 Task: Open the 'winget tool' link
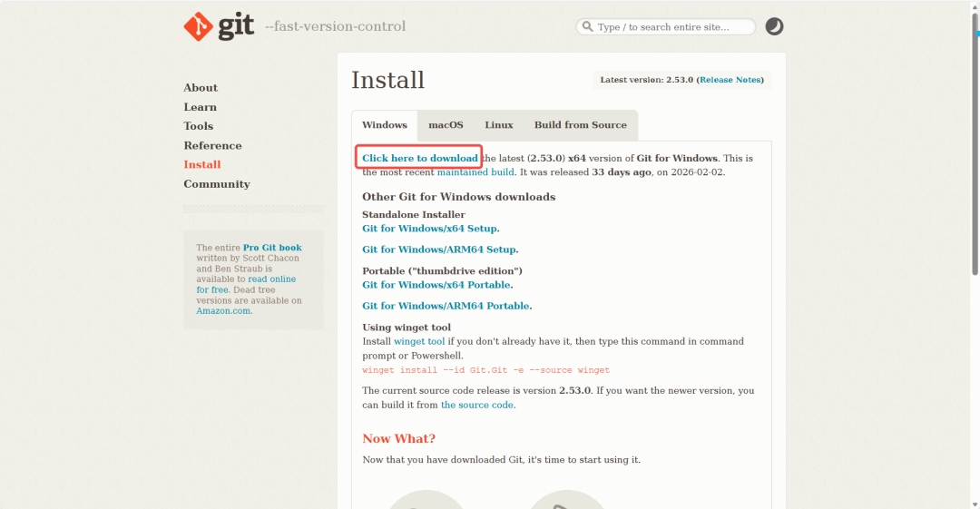click(x=419, y=341)
